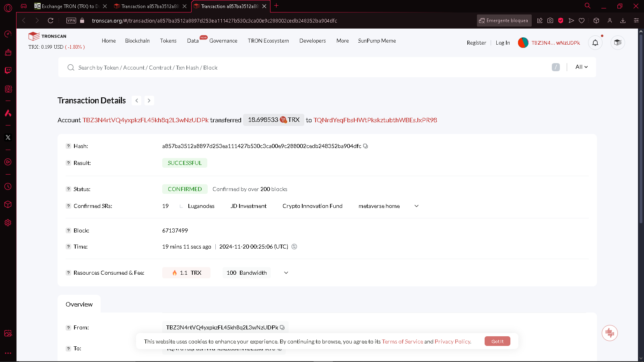
Task: Open GX Corner from the tab bar
Action: [24, 6]
